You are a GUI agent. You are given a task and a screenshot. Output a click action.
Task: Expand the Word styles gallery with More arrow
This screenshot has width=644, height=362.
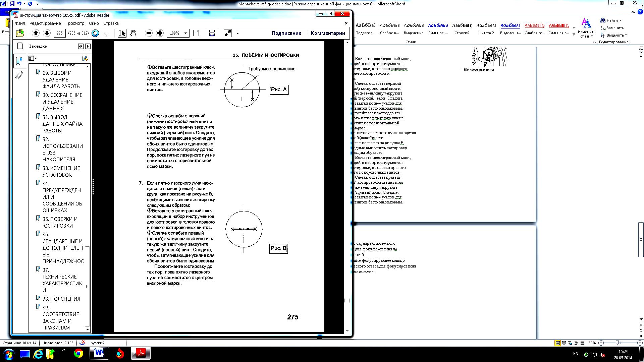click(574, 35)
